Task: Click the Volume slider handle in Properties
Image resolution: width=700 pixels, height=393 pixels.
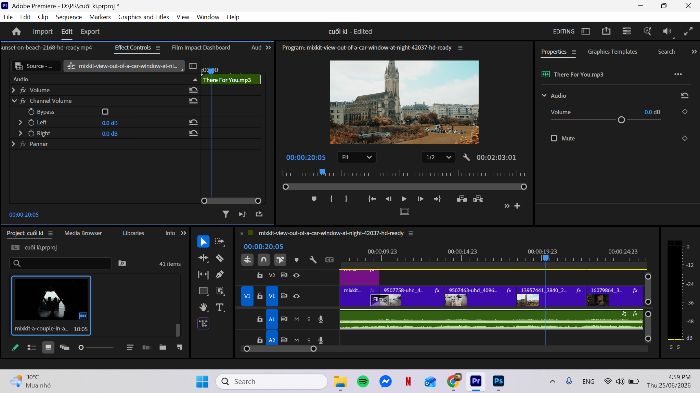Action: pyautogui.click(x=621, y=120)
